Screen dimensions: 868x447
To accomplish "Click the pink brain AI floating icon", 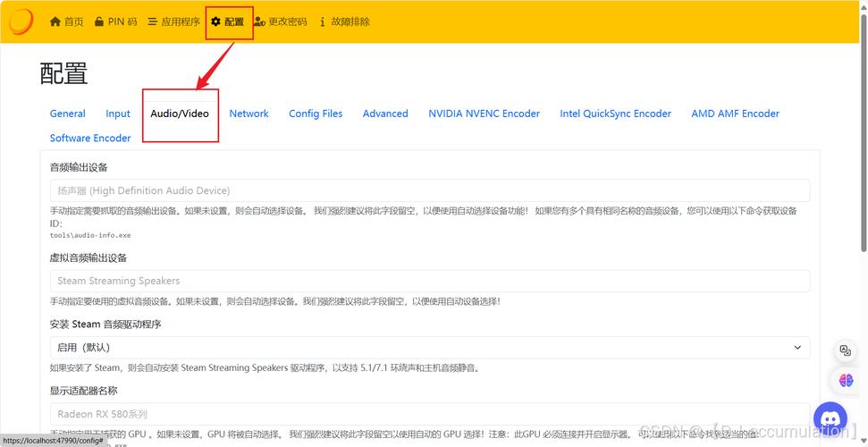I will coord(846,381).
